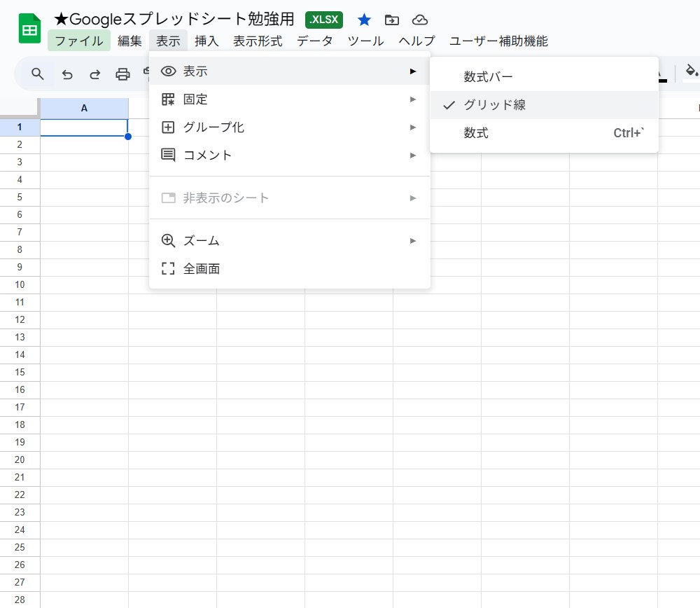Click the cloud save status icon
Image resolution: width=700 pixels, height=608 pixels.
[x=420, y=20]
